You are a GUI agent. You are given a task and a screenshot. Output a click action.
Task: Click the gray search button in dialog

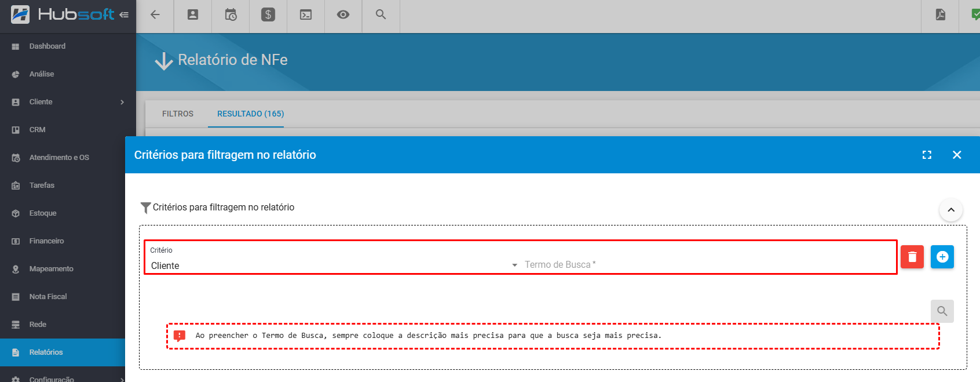pos(942,311)
